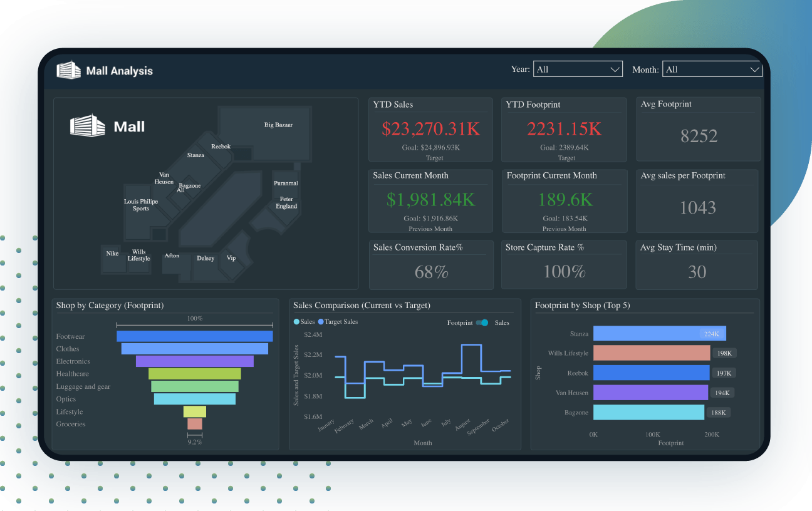Click the Van Heusen bar in Top 5 chart
The image size is (812, 511).
coord(650,393)
